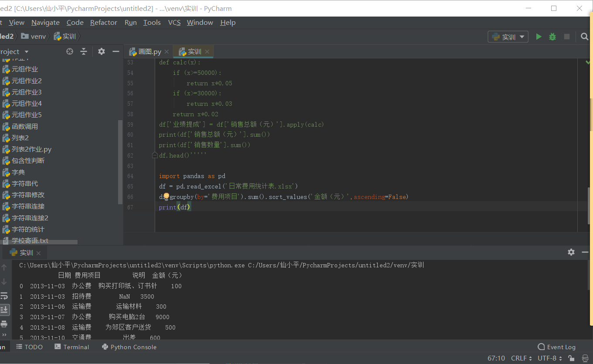The image size is (593, 364).
Task: Open the Python Console tool window
Action: (x=129, y=347)
